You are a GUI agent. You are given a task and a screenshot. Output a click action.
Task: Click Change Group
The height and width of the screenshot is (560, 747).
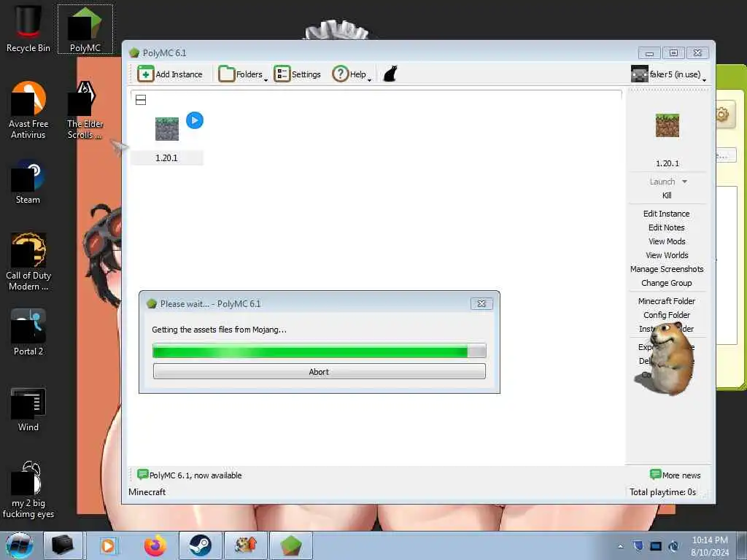(666, 283)
